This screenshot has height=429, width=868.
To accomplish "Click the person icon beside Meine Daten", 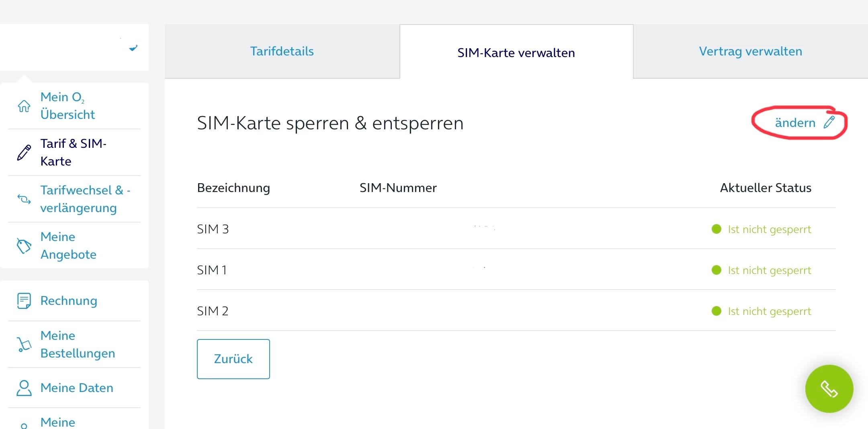I will pyautogui.click(x=24, y=388).
